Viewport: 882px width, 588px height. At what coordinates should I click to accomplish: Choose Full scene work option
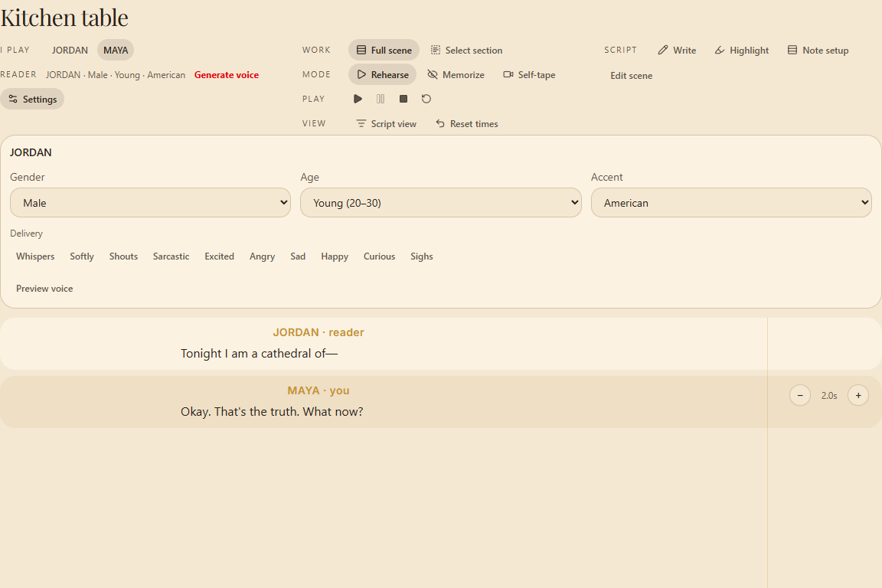click(x=384, y=50)
